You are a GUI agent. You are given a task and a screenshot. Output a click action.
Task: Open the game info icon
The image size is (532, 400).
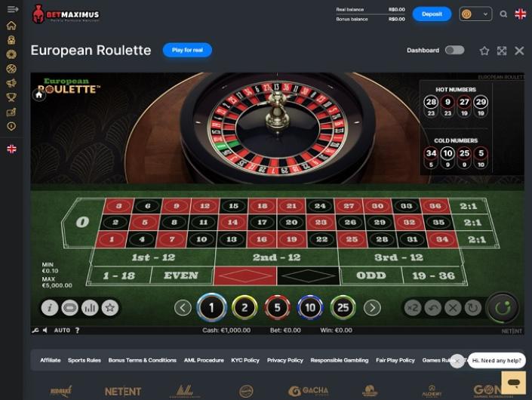(x=50, y=308)
